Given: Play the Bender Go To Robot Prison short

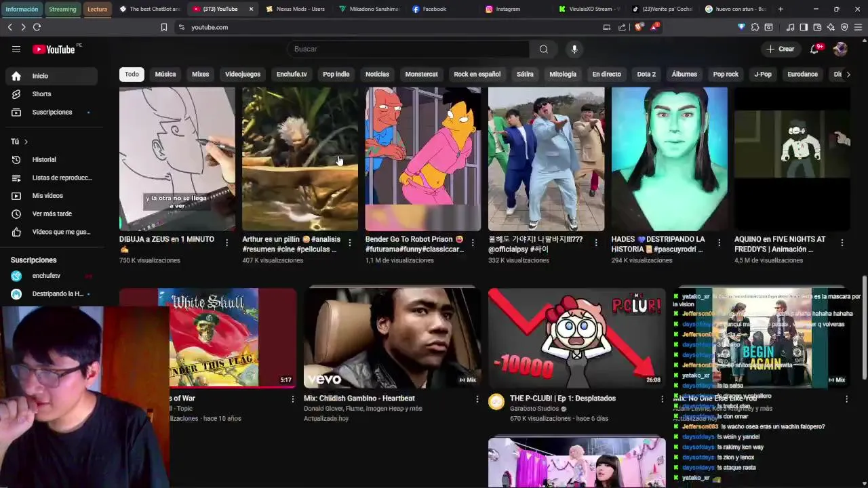Looking at the screenshot, I should pyautogui.click(x=423, y=159).
